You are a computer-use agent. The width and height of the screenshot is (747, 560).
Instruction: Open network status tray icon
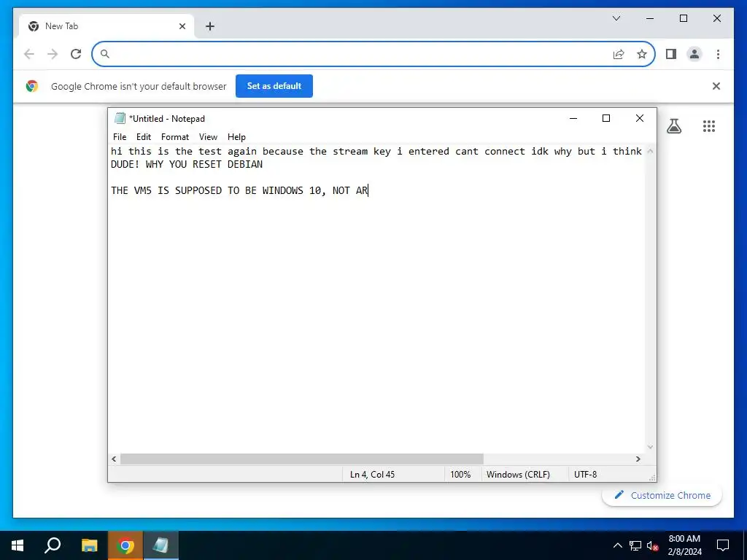(635, 545)
